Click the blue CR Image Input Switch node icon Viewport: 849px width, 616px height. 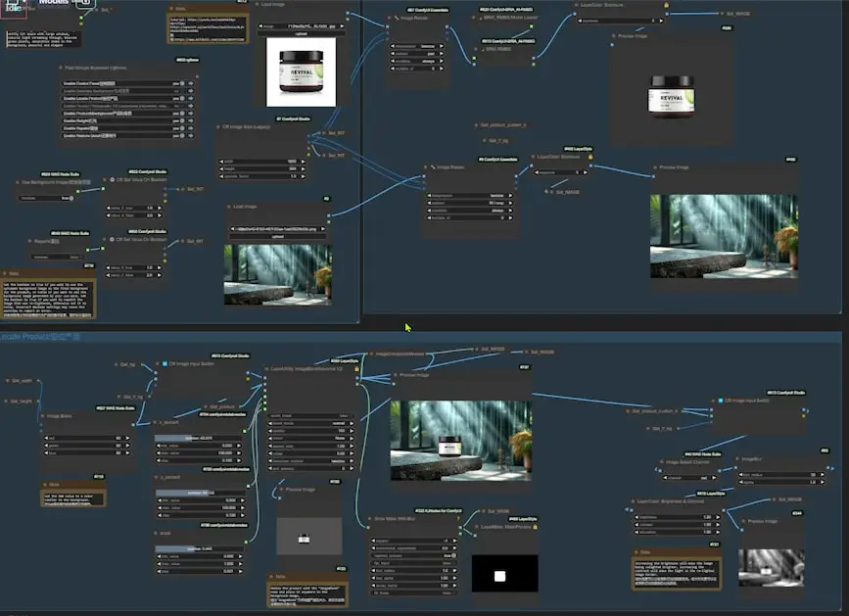coord(165,363)
